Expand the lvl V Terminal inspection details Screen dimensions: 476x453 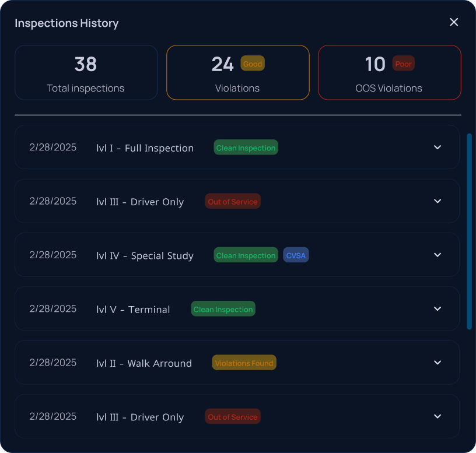tap(437, 308)
